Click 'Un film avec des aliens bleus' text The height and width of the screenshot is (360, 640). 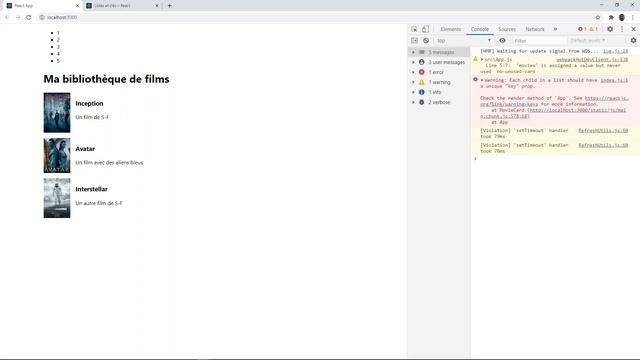pos(109,162)
